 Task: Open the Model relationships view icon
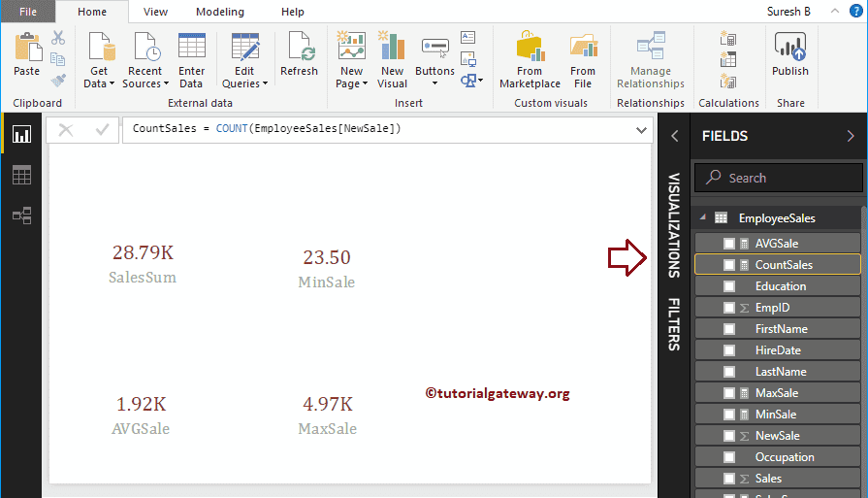click(x=21, y=216)
